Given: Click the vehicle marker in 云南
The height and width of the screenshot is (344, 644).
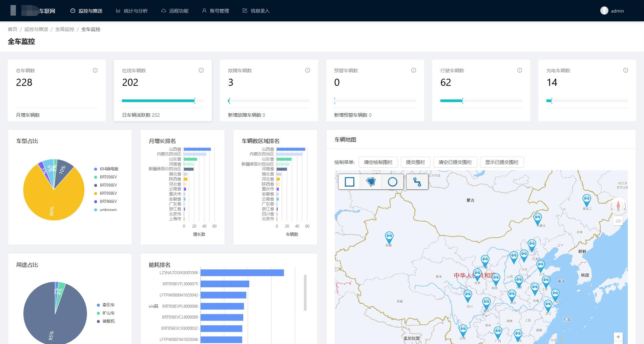Looking at the screenshot, I should point(463,330).
